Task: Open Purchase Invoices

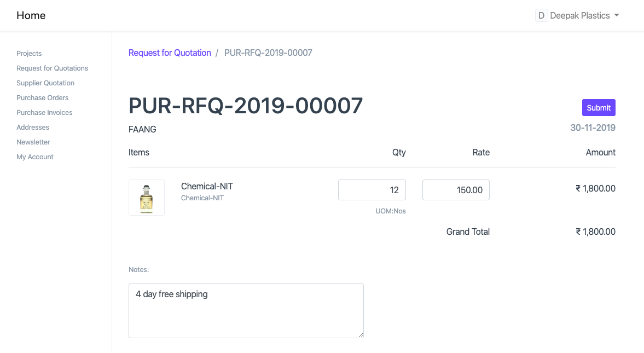Action: pos(44,112)
